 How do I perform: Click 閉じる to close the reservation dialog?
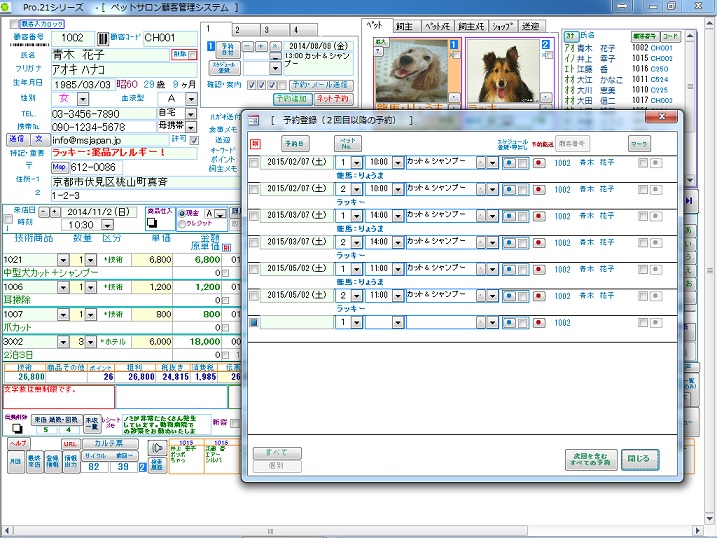click(640, 459)
